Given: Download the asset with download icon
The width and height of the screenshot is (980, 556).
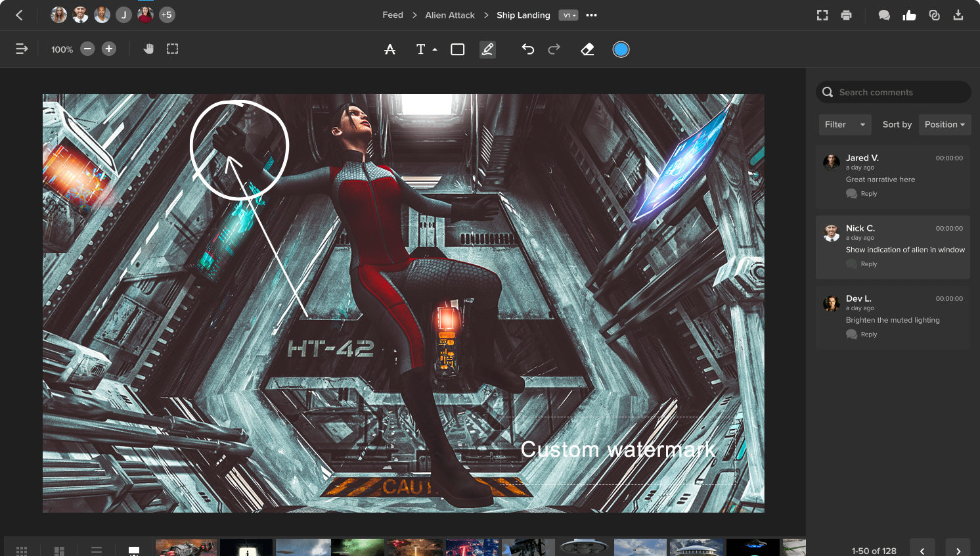Looking at the screenshot, I should point(958,15).
